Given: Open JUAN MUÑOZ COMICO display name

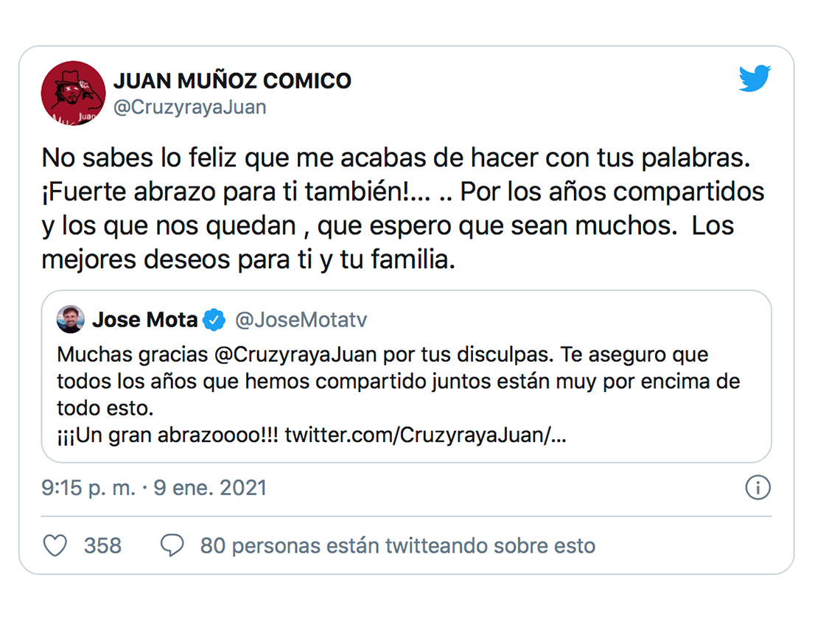Looking at the screenshot, I should point(233,81).
